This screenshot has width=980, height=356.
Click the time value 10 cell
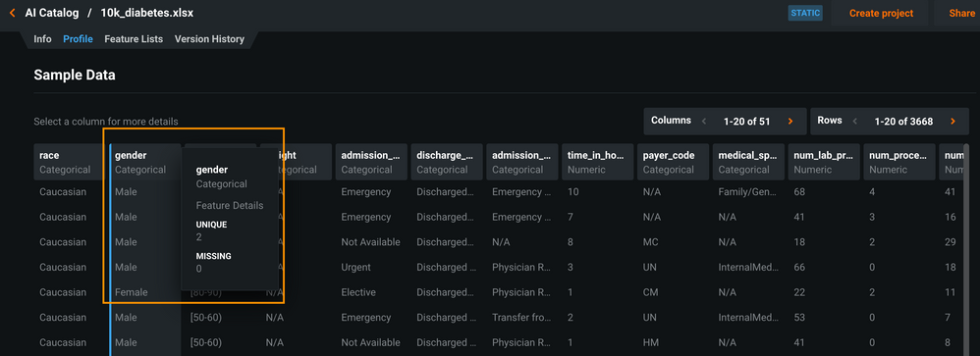click(x=572, y=192)
